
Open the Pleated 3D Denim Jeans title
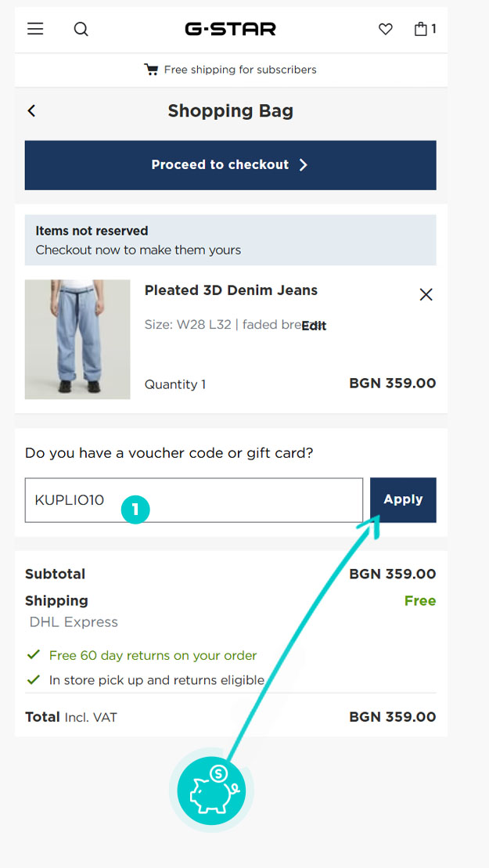pyautogui.click(x=231, y=290)
